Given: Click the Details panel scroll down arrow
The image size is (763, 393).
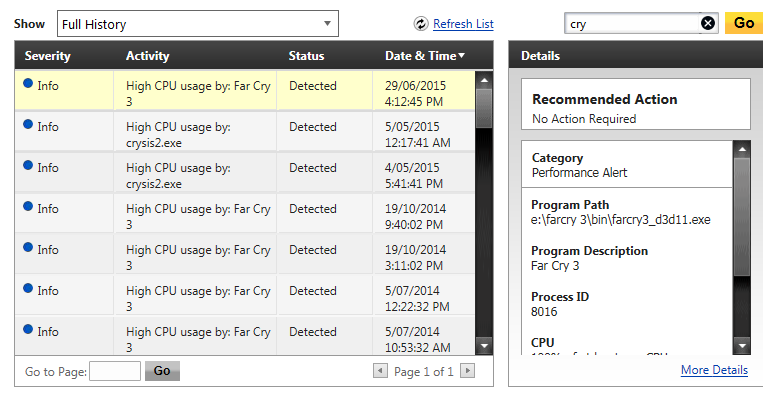Looking at the screenshot, I should pos(742,346).
